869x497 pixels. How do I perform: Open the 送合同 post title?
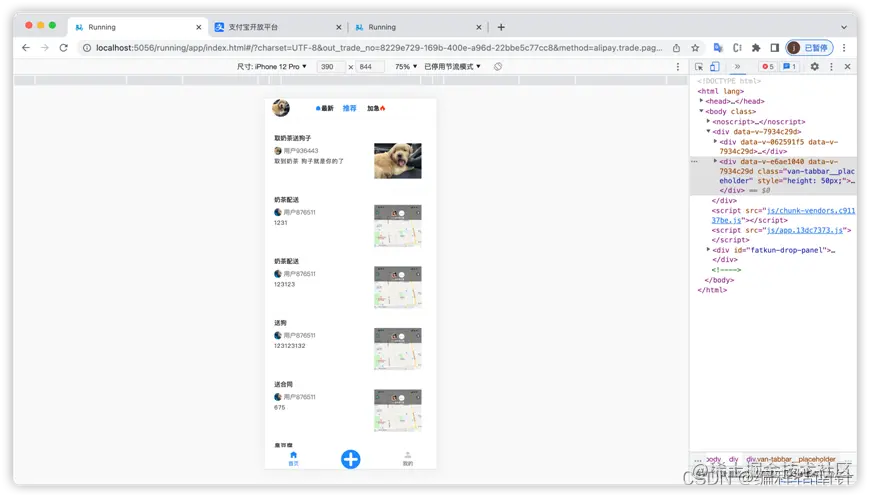pos(283,384)
